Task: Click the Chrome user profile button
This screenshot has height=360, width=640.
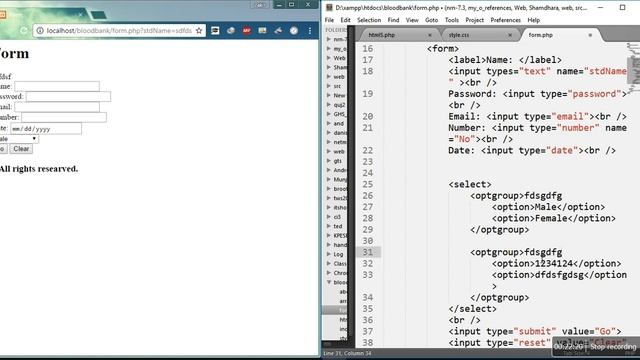Action: (x=260, y=4)
